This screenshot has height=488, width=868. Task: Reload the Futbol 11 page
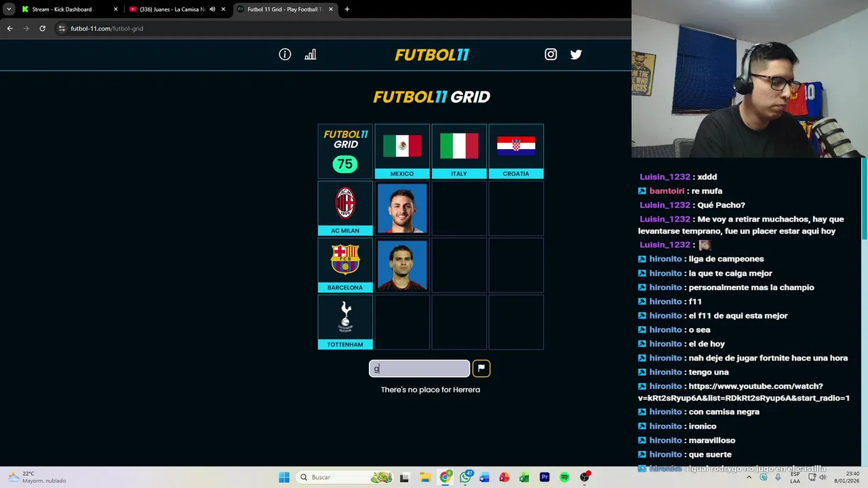click(42, 28)
